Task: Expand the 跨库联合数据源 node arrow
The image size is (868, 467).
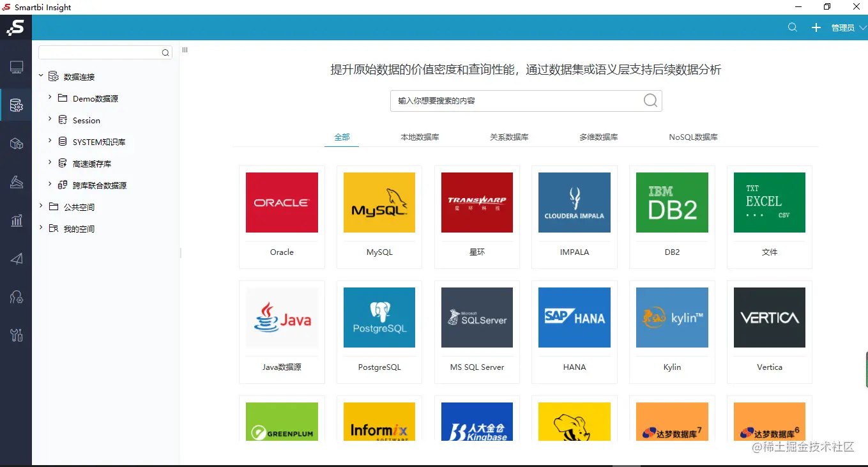Action: 50,184
